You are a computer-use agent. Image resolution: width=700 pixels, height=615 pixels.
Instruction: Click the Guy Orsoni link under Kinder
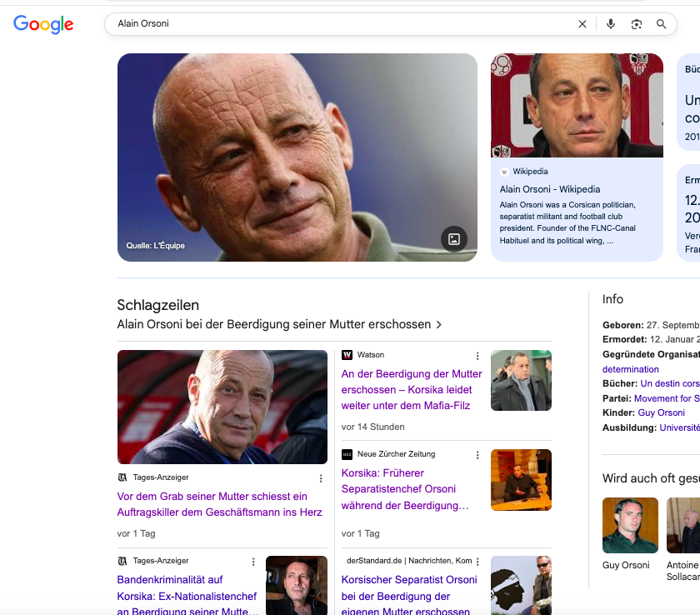coord(661,412)
